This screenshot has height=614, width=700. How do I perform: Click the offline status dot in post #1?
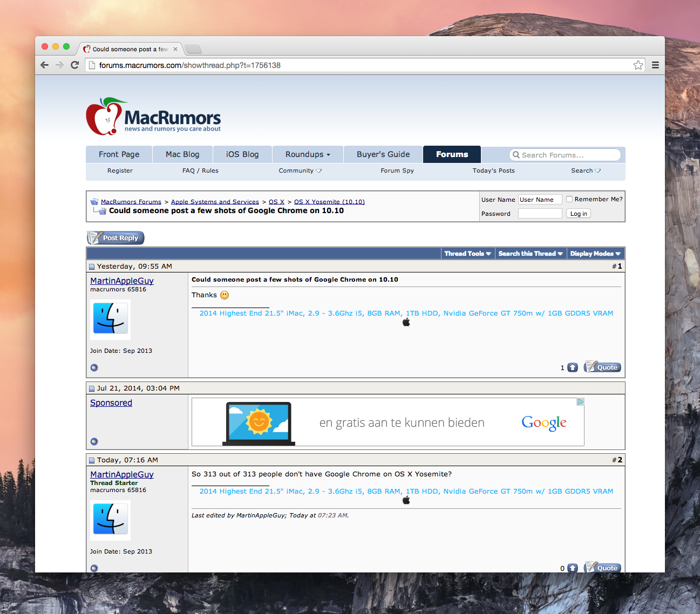click(x=94, y=367)
